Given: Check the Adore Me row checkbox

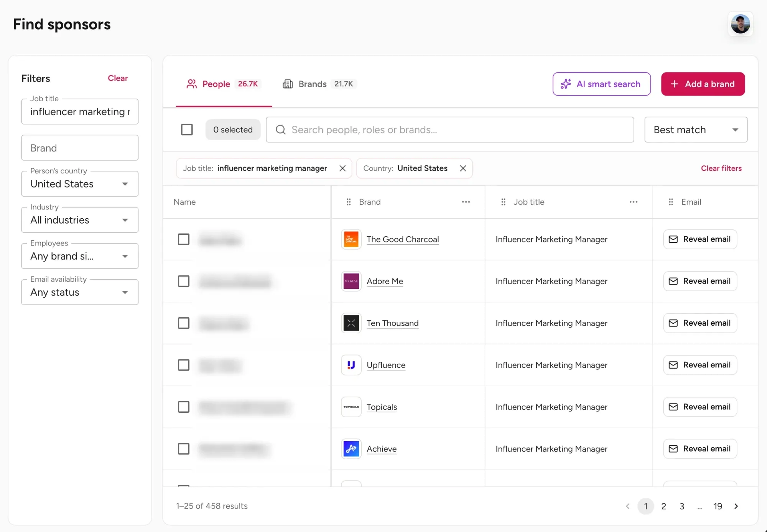Looking at the screenshot, I should (184, 281).
